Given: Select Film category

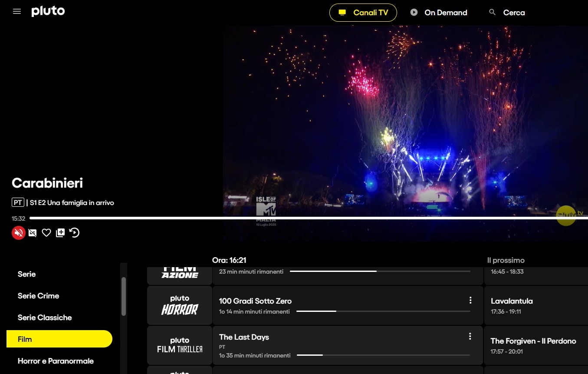Looking at the screenshot, I should point(59,339).
